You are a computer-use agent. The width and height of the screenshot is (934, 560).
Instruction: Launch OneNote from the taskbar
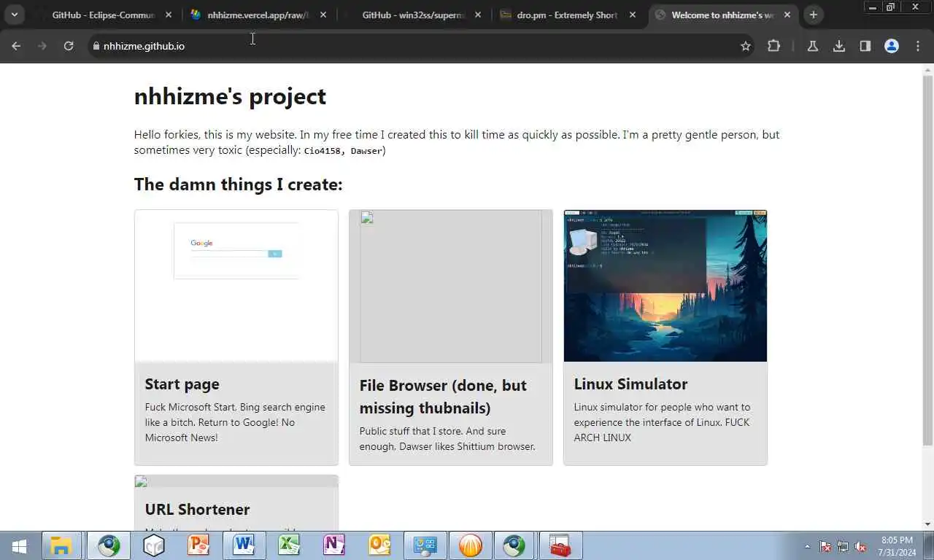click(x=334, y=545)
